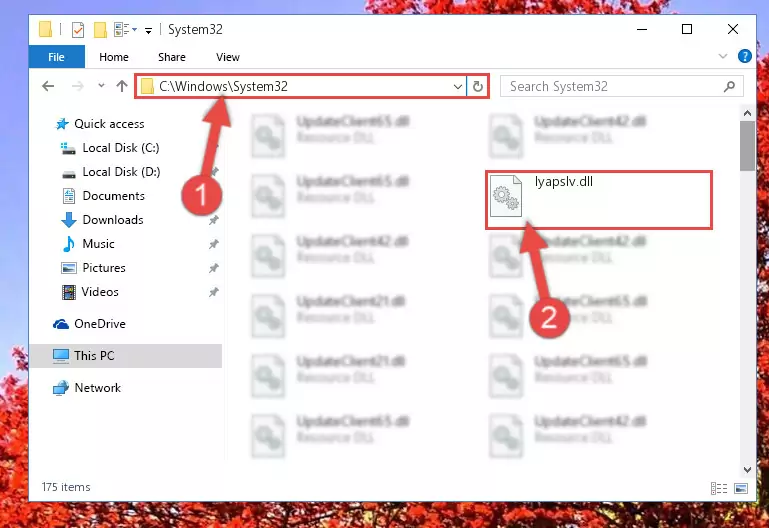The width and height of the screenshot is (769, 528).
Task: Open Pictures in navigation pane
Action: pos(103,268)
